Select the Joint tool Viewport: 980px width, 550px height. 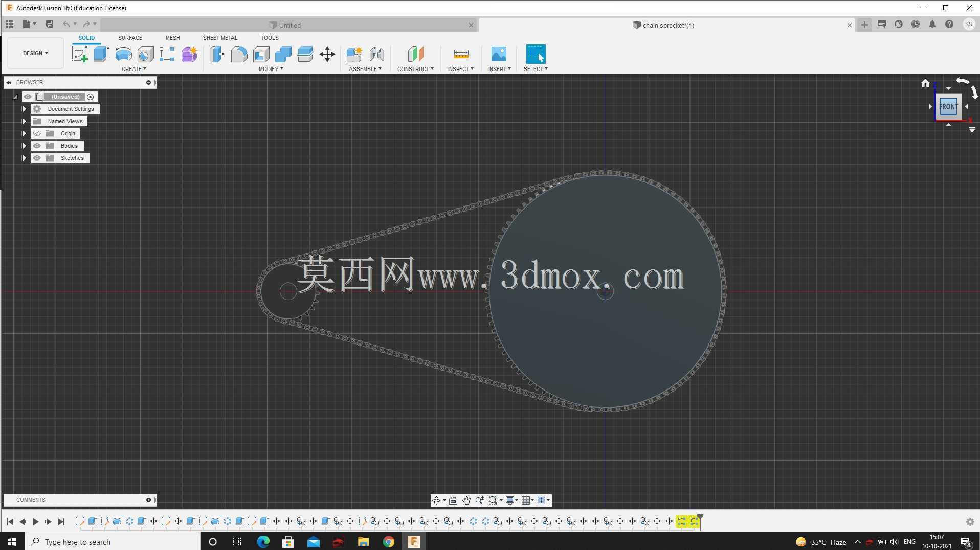377,54
